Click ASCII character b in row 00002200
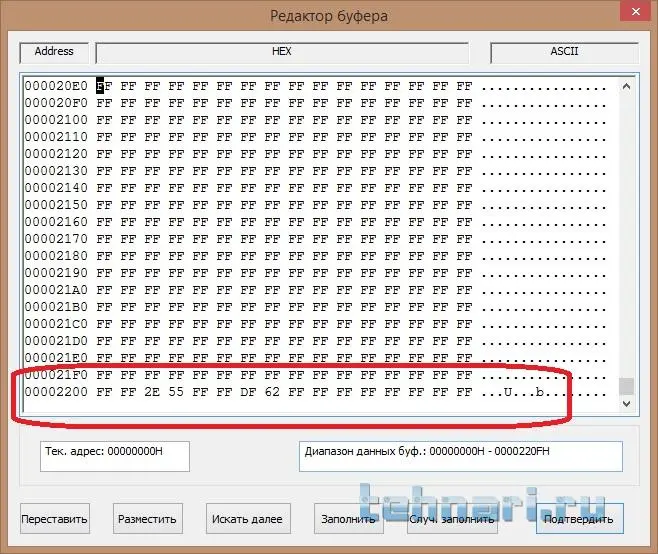The height and width of the screenshot is (554, 658). pyautogui.click(x=540, y=392)
